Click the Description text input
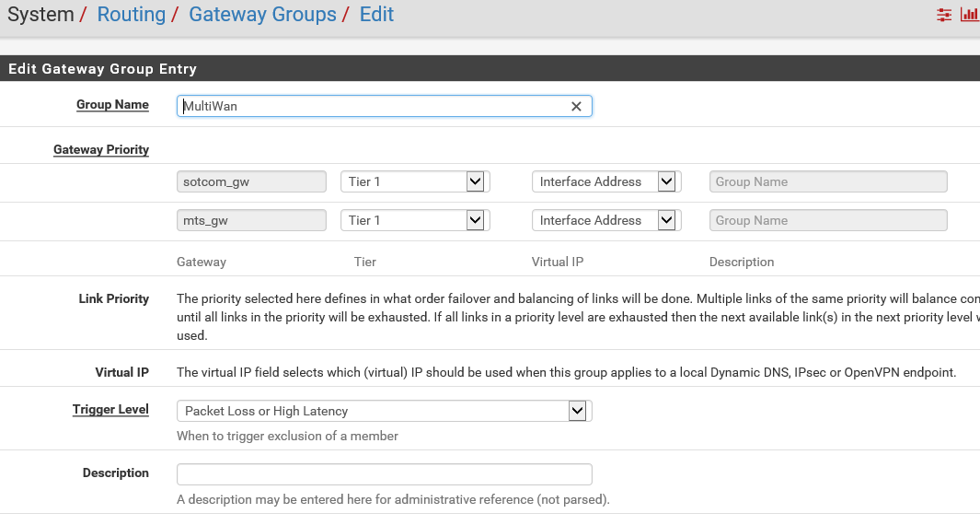Viewport: 980px width, 525px height. pos(384,474)
